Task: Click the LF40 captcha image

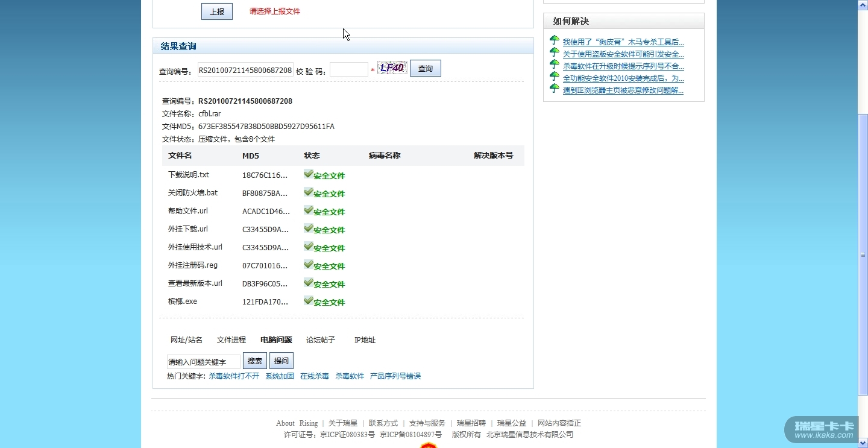Action: (392, 68)
